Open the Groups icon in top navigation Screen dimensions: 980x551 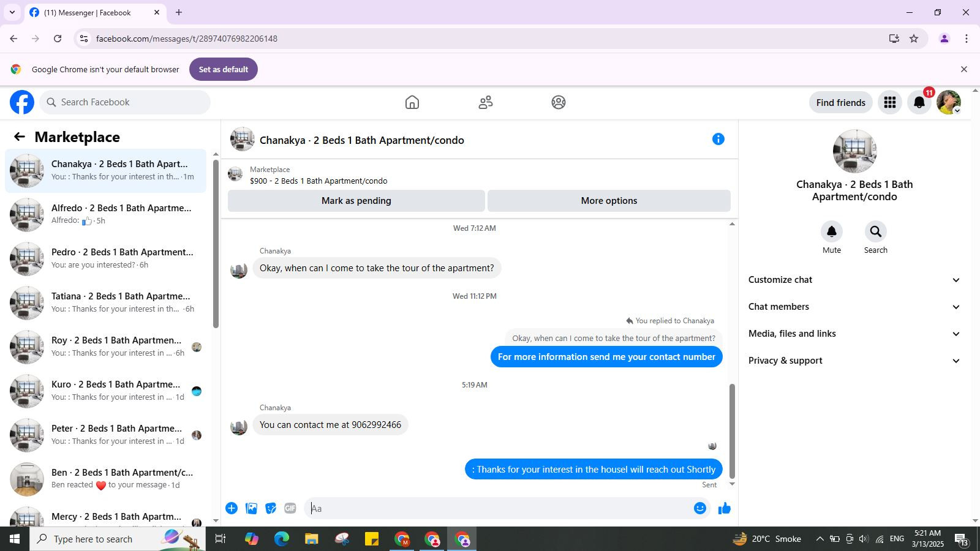(x=559, y=102)
